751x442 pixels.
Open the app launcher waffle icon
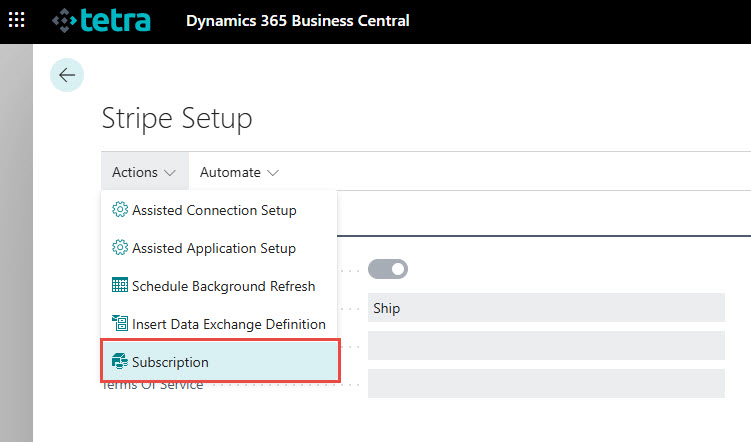[x=17, y=21]
